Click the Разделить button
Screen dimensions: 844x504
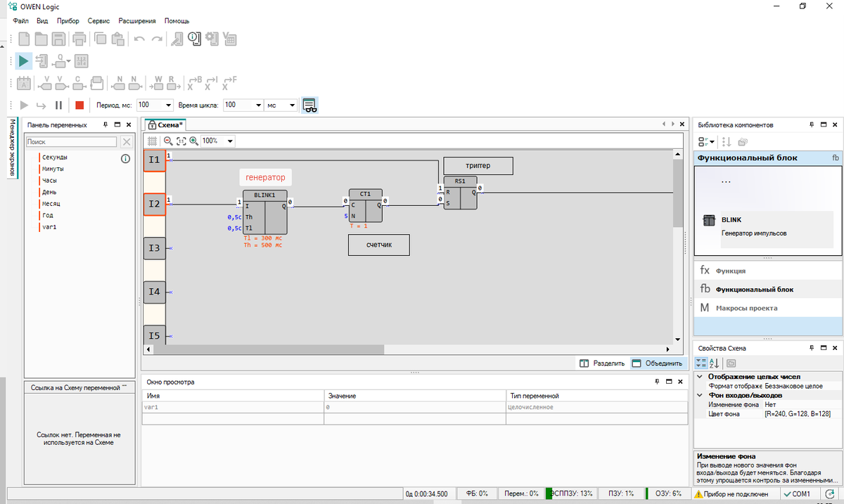pos(602,363)
